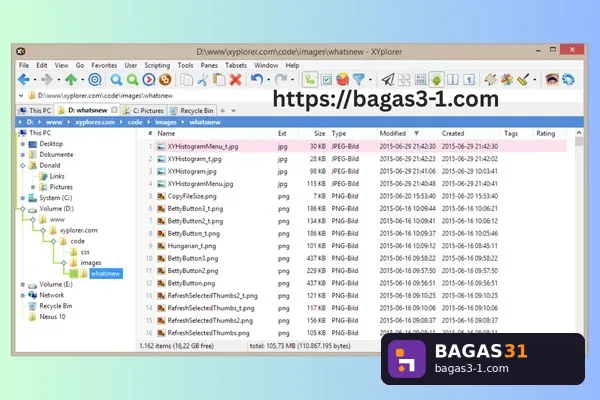
Task: Click the colorful pinwheel toolbar icon
Action: (507, 80)
